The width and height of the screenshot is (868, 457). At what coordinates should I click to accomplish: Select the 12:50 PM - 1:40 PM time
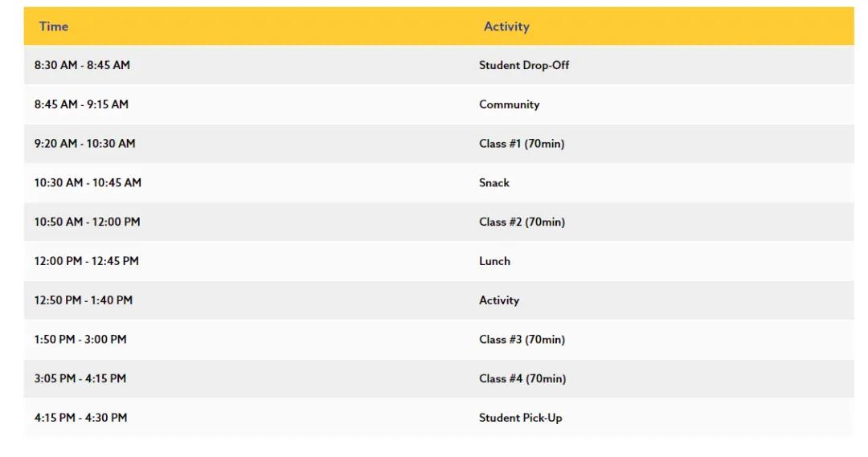pos(83,300)
